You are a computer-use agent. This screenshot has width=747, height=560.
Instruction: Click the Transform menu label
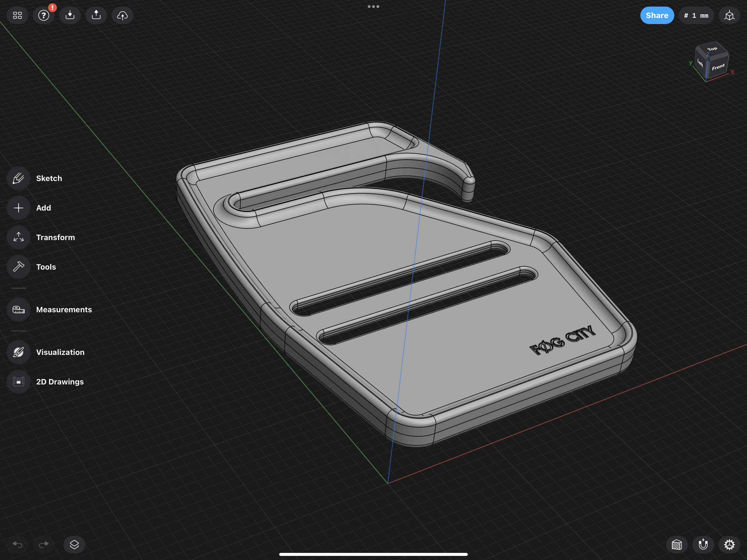pyautogui.click(x=56, y=237)
